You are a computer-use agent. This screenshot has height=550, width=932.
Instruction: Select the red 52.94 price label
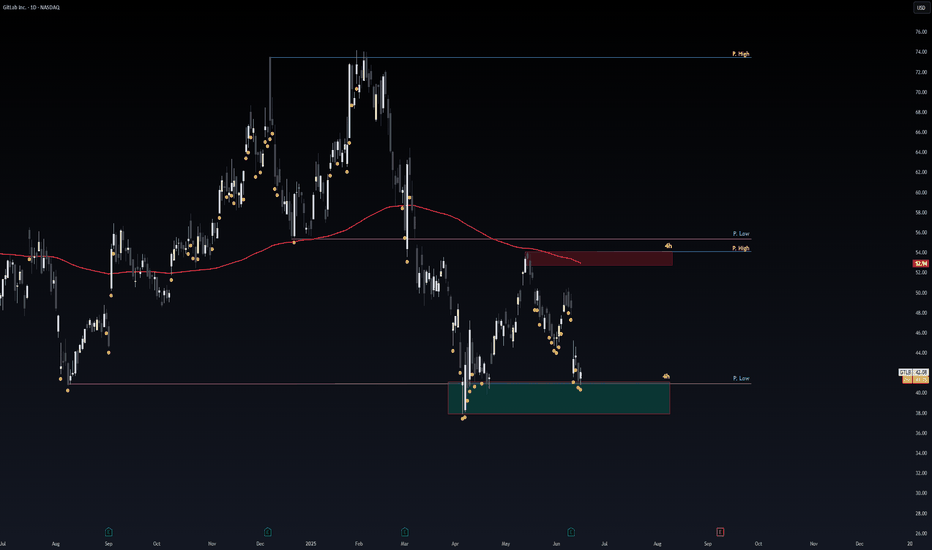click(x=921, y=263)
